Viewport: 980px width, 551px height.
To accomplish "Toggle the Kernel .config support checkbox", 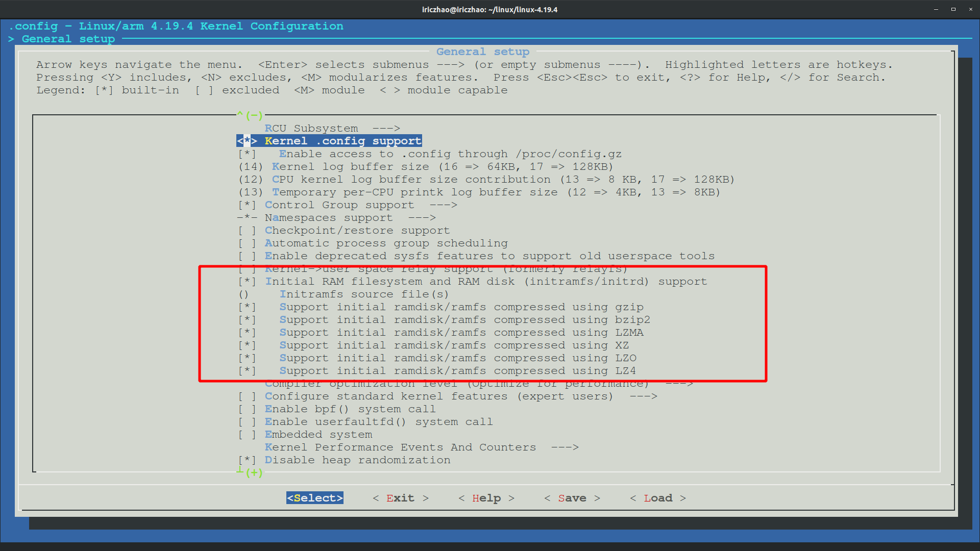I will pos(329,141).
